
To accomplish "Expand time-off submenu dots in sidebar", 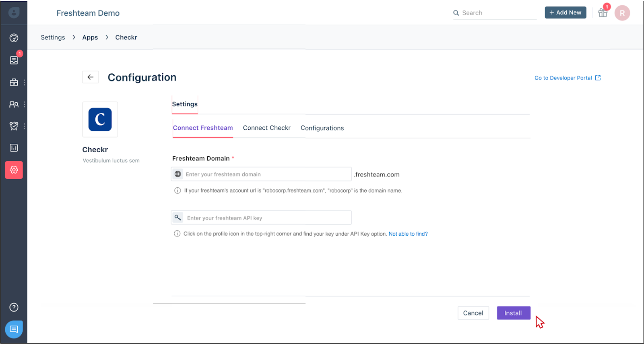I will [25, 126].
